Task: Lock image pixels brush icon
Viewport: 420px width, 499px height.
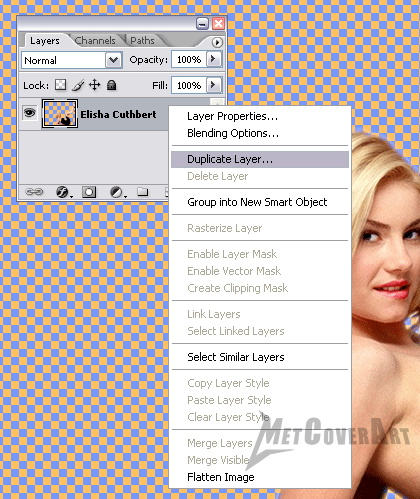Action: tap(78, 85)
